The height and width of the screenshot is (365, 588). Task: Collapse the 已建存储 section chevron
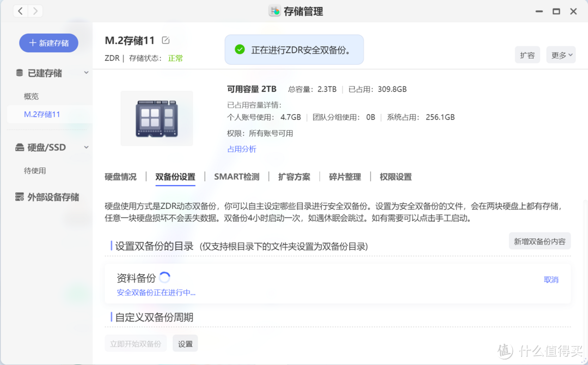point(85,72)
